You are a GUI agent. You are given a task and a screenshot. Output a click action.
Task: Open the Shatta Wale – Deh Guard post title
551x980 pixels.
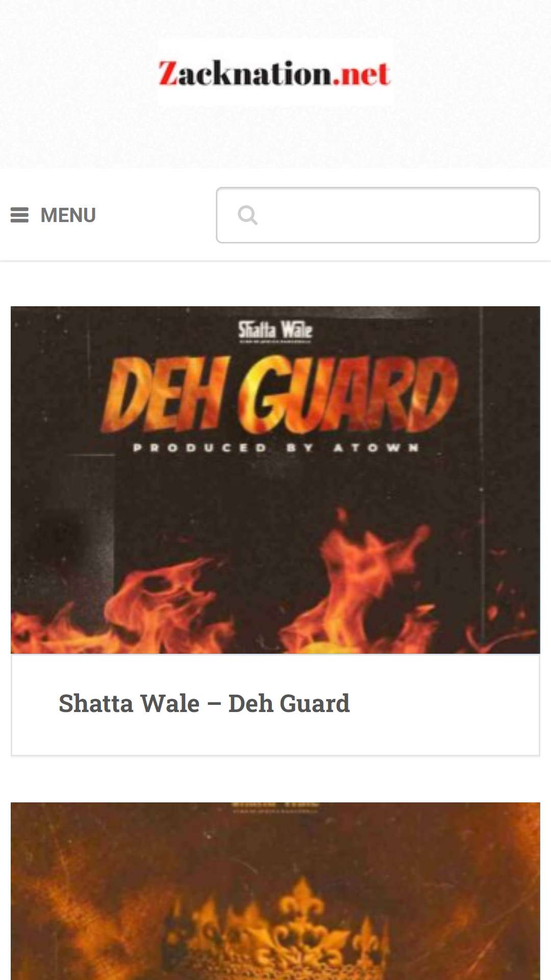click(204, 703)
